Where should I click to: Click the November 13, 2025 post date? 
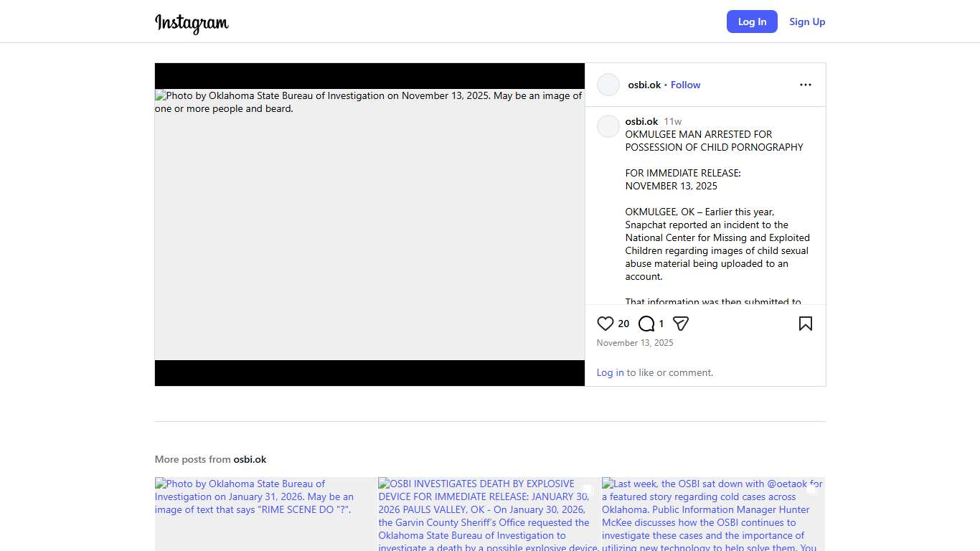tap(635, 343)
